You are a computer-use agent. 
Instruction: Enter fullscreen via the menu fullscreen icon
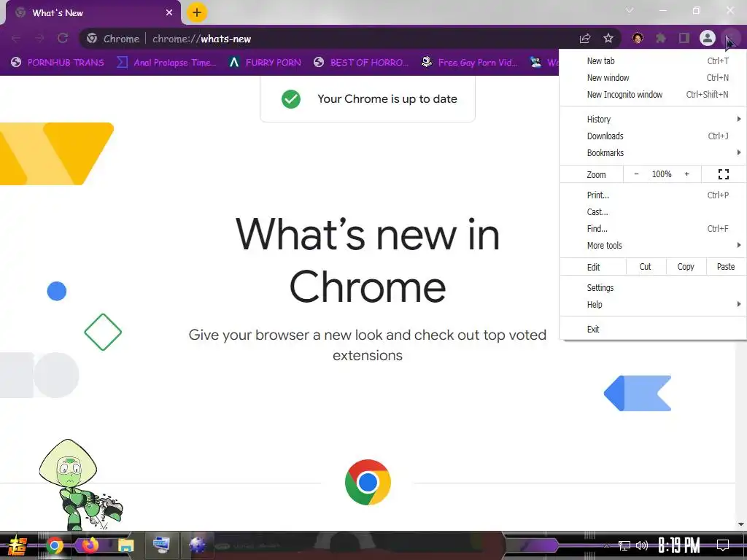click(x=723, y=174)
